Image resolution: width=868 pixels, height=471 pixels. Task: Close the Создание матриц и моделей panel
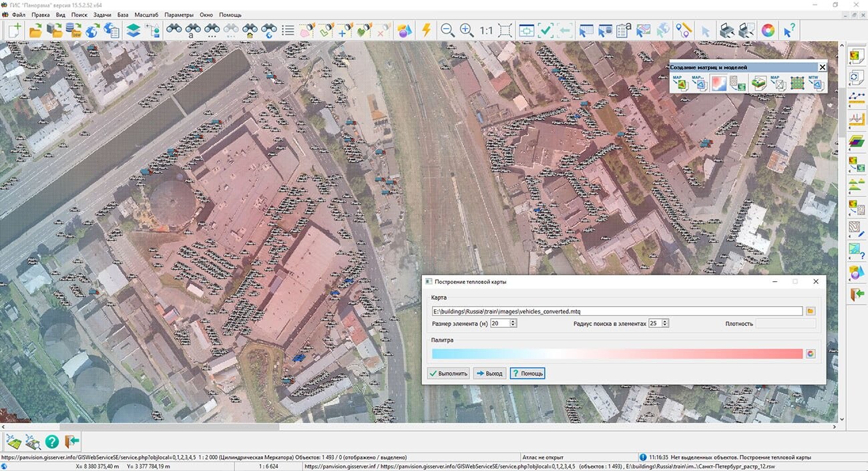click(x=822, y=67)
